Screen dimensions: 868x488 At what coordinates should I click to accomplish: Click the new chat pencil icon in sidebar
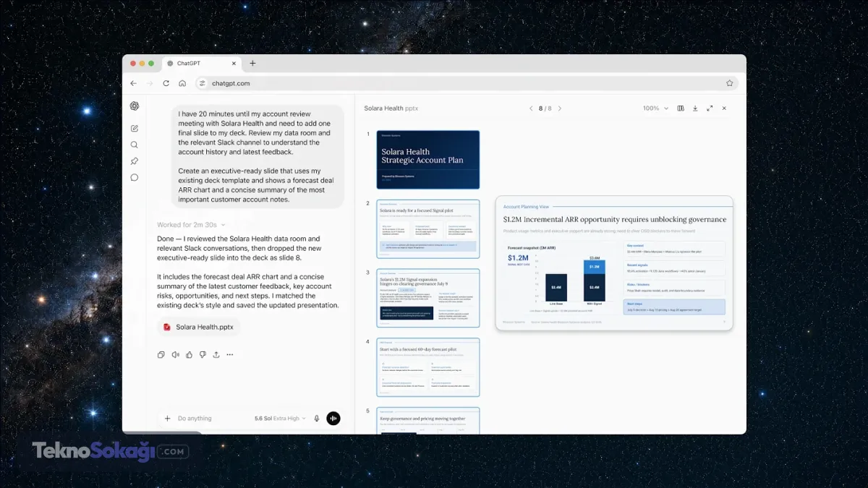[x=135, y=129]
